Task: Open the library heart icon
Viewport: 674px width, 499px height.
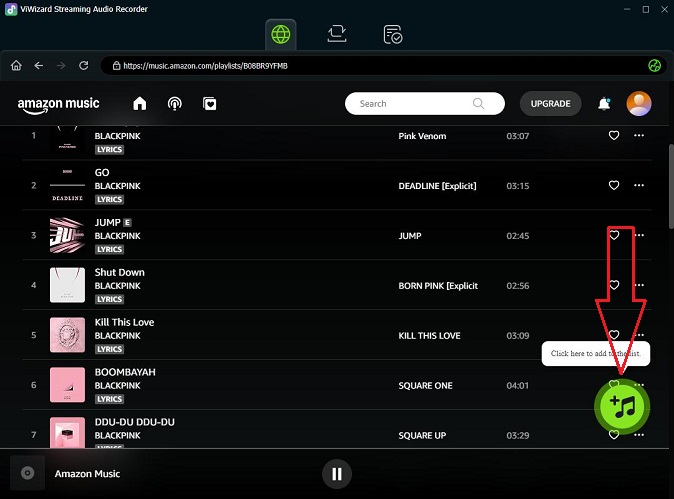Action: [x=209, y=104]
